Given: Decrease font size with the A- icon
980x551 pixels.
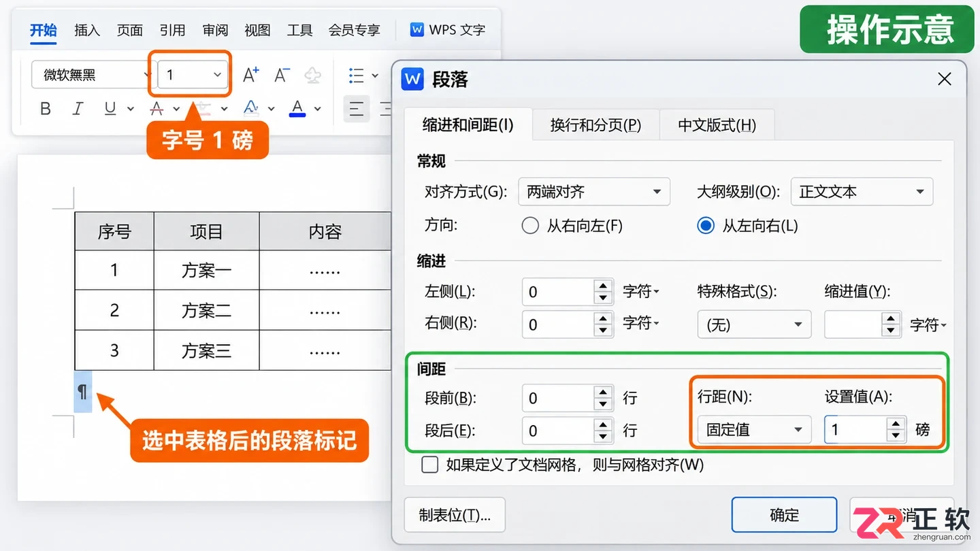Looking at the screenshot, I should 282,75.
